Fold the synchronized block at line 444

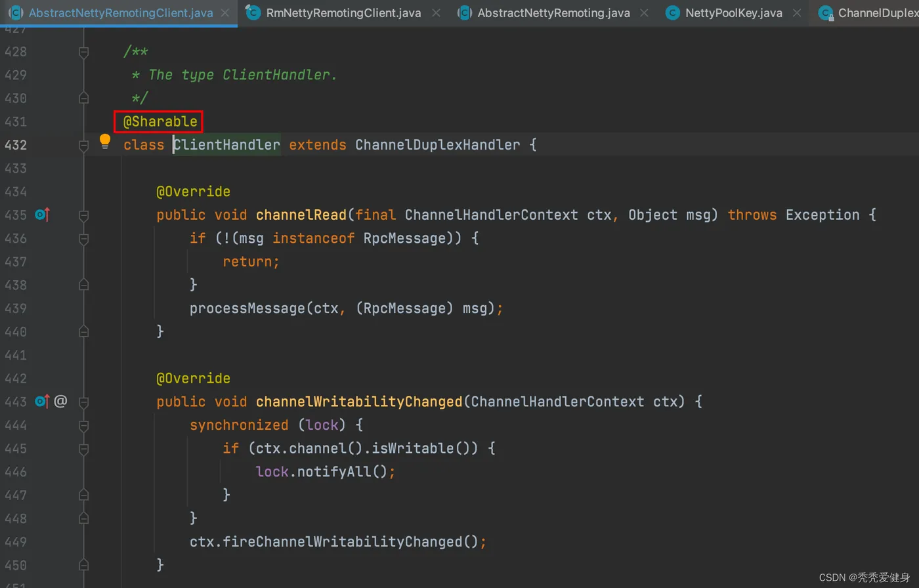coord(83,425)
